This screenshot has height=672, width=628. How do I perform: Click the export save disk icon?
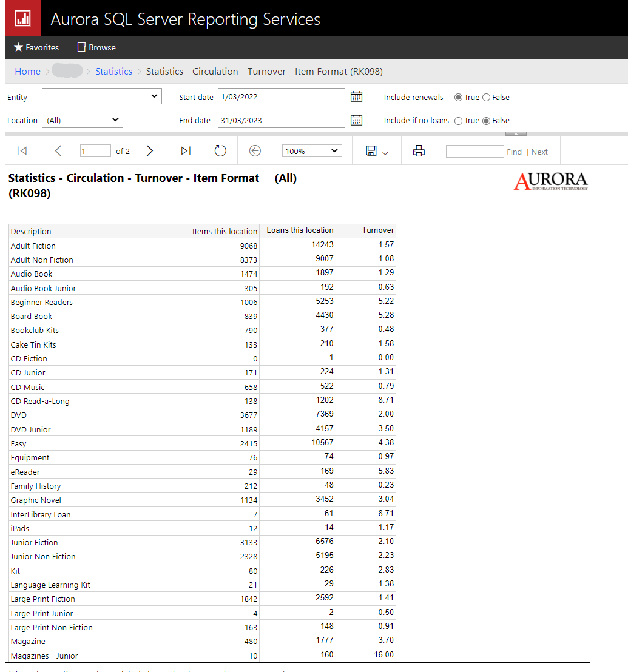coord(371,151)
